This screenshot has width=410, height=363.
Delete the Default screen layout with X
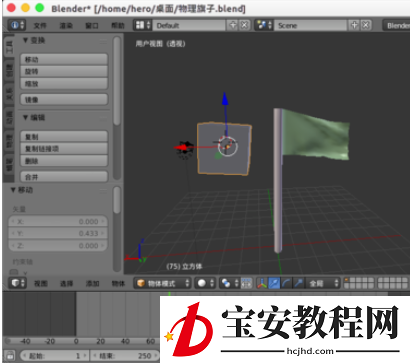244,25
